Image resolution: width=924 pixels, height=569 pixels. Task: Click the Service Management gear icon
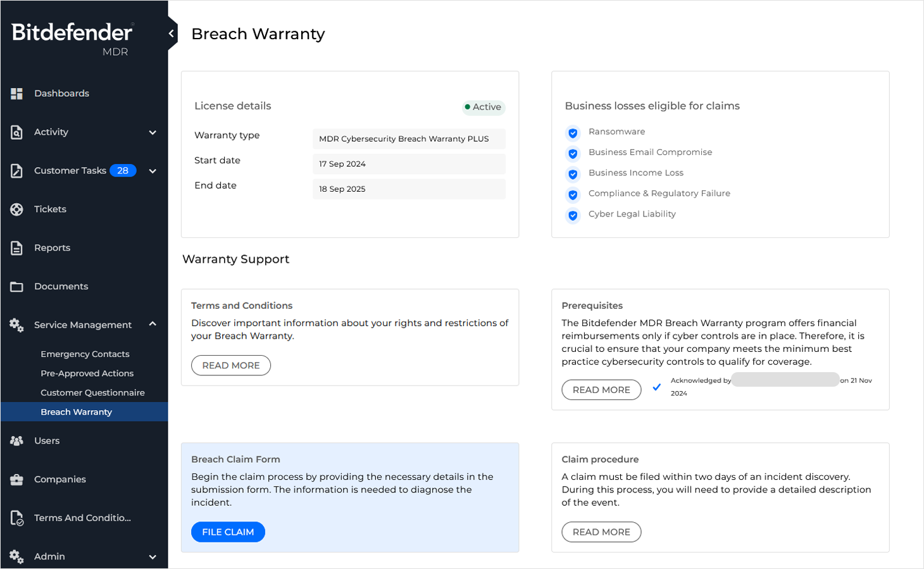(16, 325)
